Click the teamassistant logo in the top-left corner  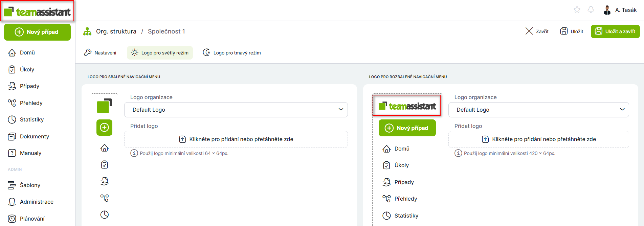tap(37, 12)
